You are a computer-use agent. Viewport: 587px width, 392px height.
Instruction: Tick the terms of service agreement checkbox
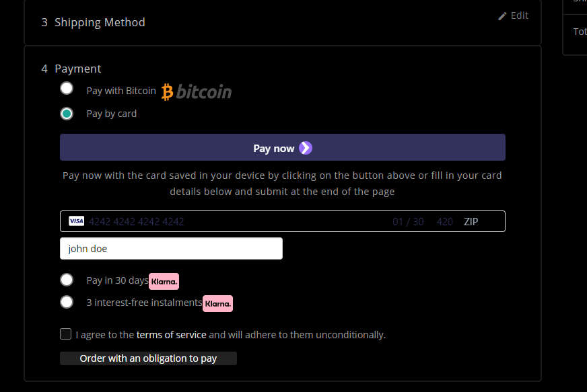pos(66,334)
